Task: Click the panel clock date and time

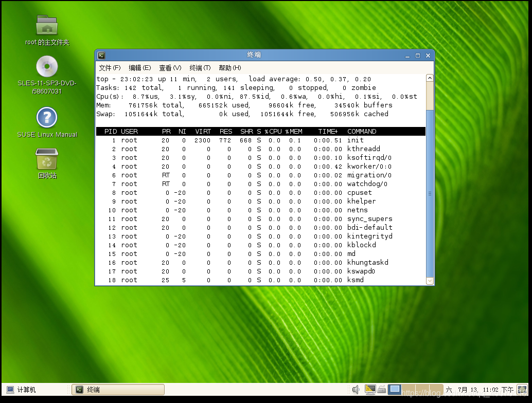Action: click(480, 390)
